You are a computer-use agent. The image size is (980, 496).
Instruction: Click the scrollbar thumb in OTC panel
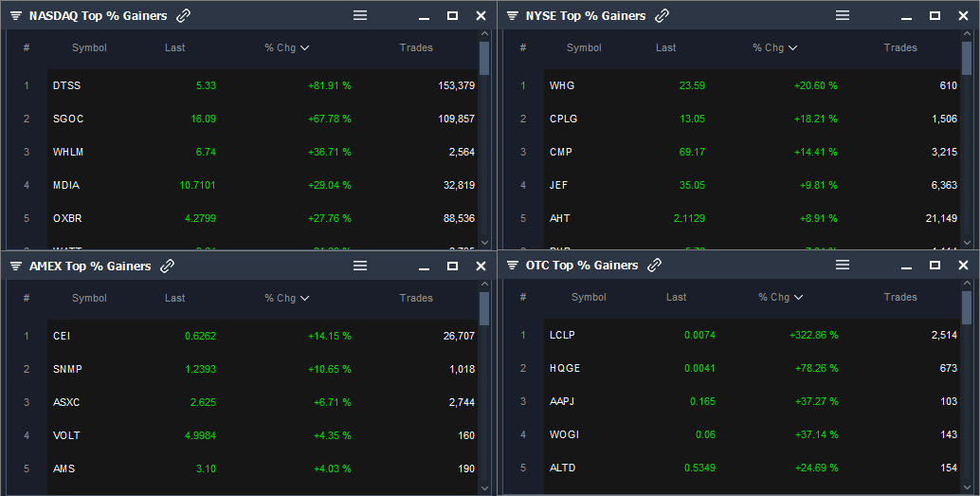[x=967, y=307]
